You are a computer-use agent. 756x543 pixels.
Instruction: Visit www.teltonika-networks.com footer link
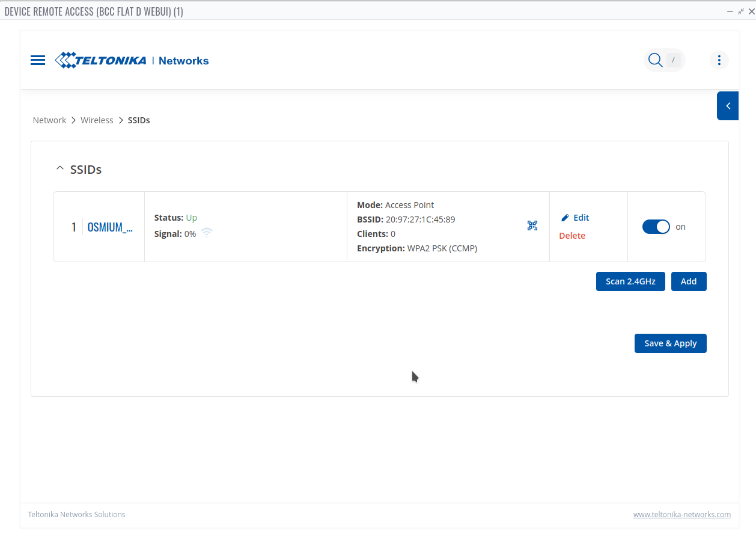point(682,515)
